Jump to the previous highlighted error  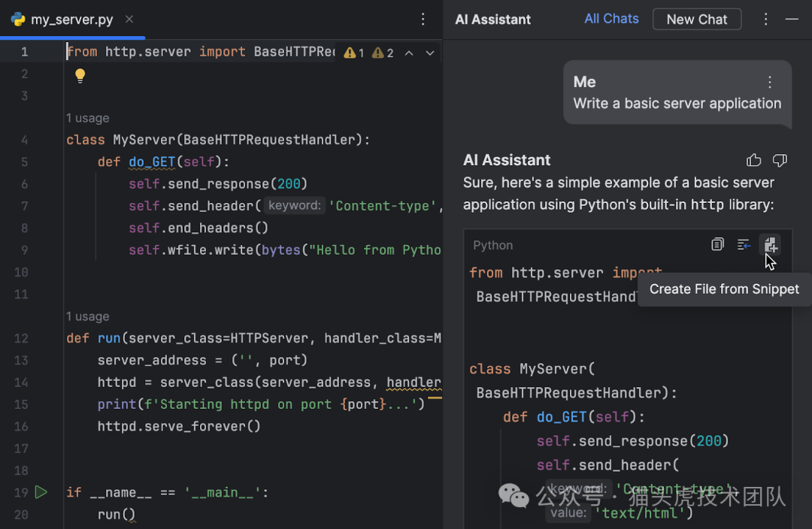pos(409,53)
